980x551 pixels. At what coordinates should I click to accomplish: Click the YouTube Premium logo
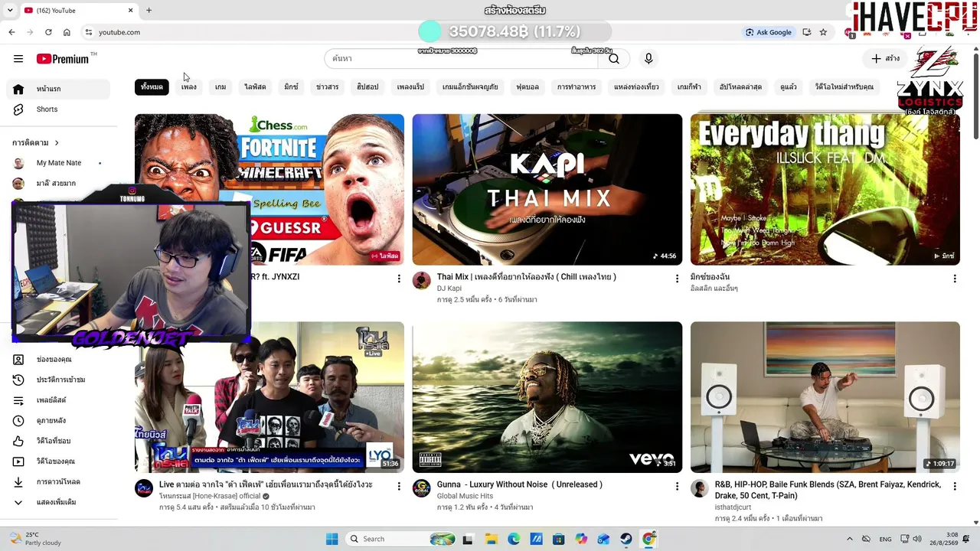point(63,59)
